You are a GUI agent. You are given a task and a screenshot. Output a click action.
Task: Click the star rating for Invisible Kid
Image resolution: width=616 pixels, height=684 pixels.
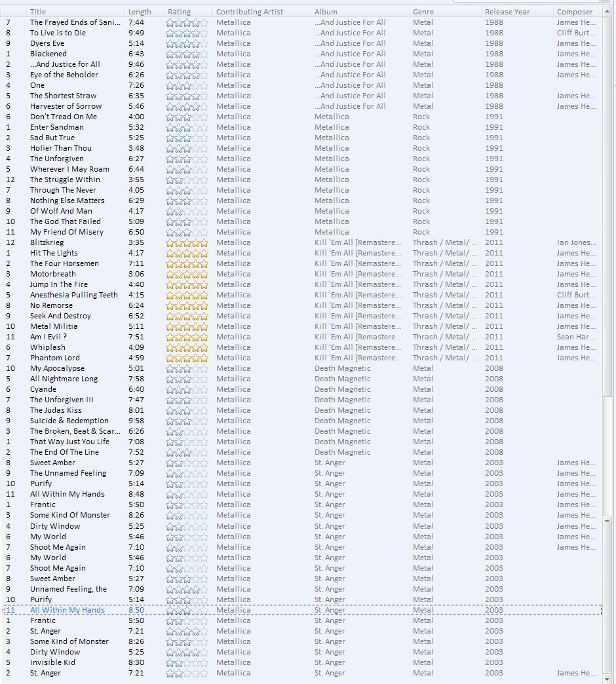pyautogui.click(x=187, y=662)
